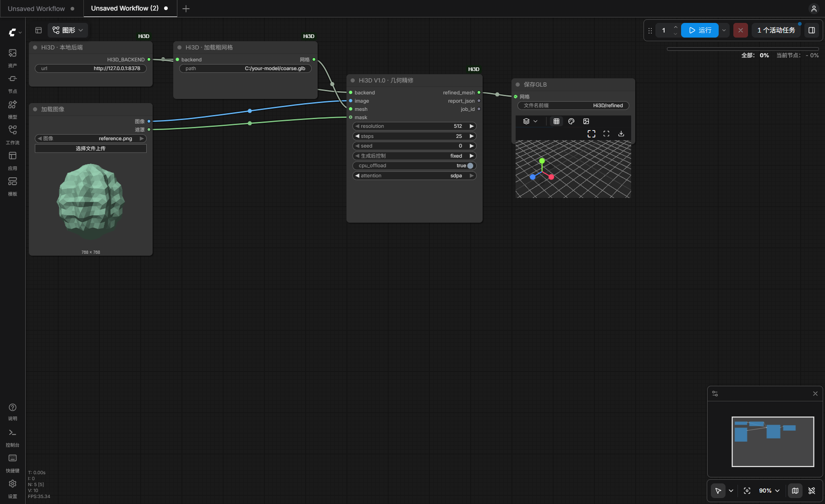Add a new workflow tab with plus
The width and height of the screenshot is (825, 504).
[186, 9]
